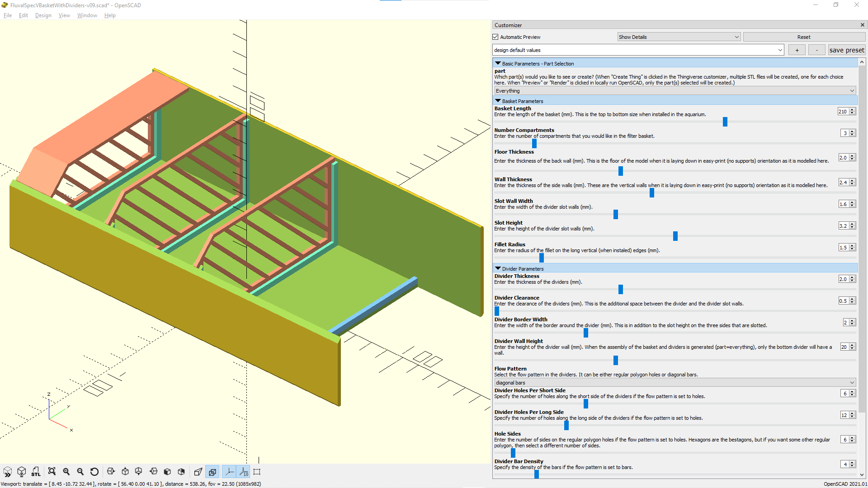Image resolution: width=868 pixels, height=488 pixels.
Task: Open the Design menu
Action: coord(43,15)
